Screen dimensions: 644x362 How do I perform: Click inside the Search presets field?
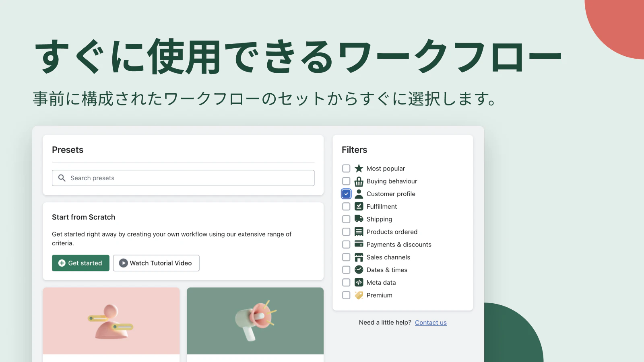point(183,178)
